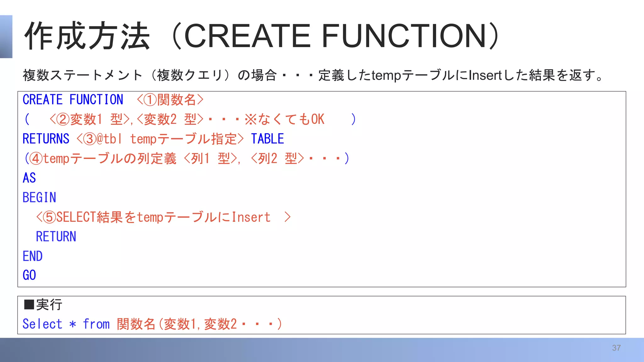This screenshot has height=362, width=644.
Task: Click the GO keyword
Action: coord(29,275)
